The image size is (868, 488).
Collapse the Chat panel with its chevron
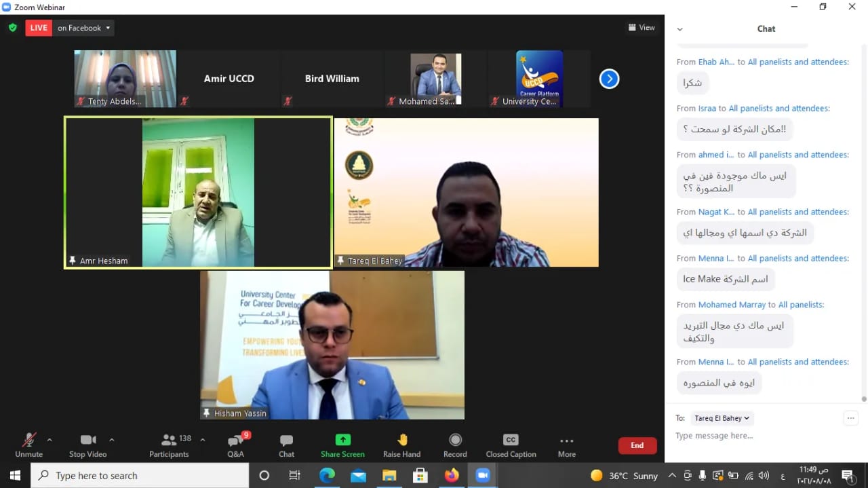pyautogui.click(x=679, y=30)
